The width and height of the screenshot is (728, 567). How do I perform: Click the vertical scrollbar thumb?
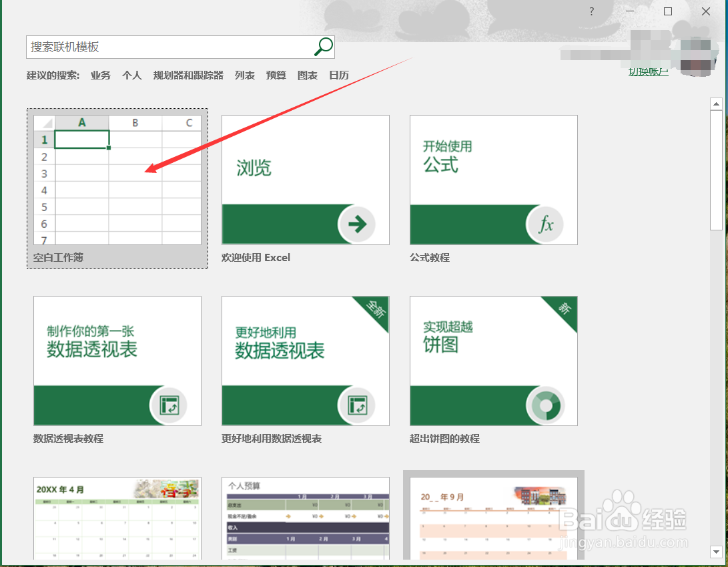tap(717, 170)
